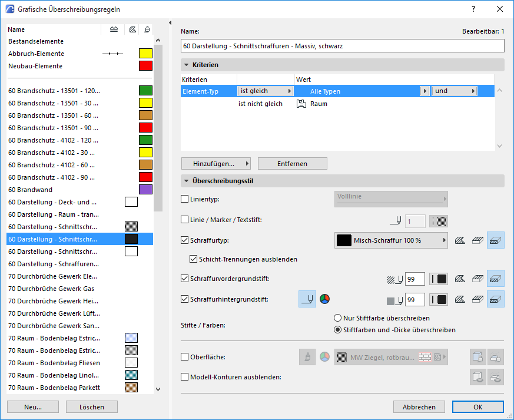
Task: Confirm with the OK button
Action: pos(477,407)
